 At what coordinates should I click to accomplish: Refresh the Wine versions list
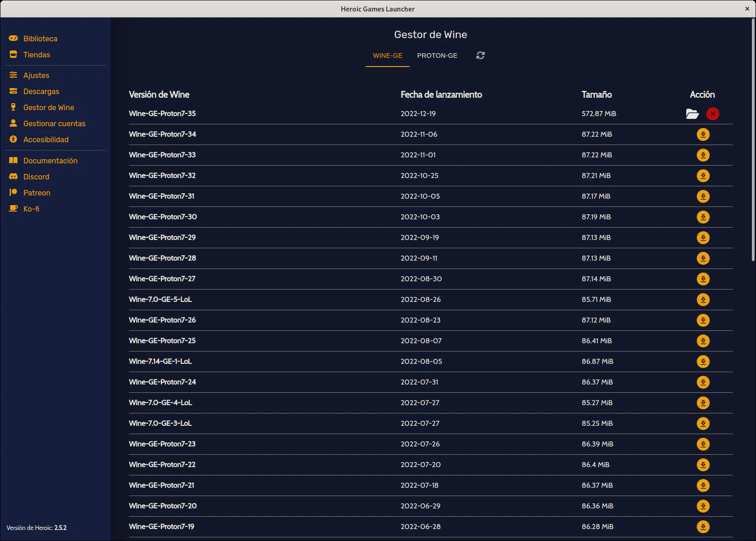(480, 56)
